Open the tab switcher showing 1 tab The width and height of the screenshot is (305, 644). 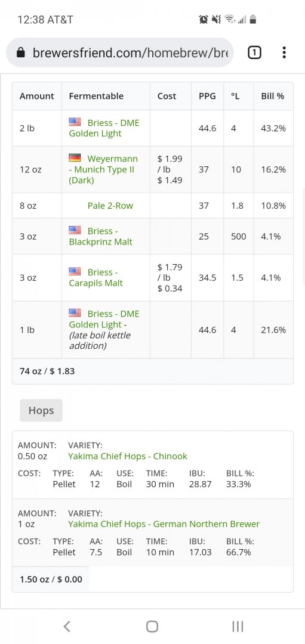click(254, 52)
